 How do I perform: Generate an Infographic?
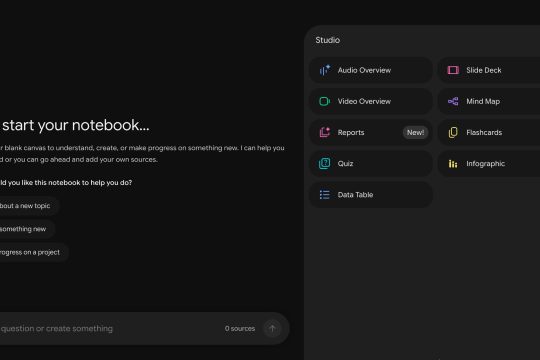tap(489, 164)
